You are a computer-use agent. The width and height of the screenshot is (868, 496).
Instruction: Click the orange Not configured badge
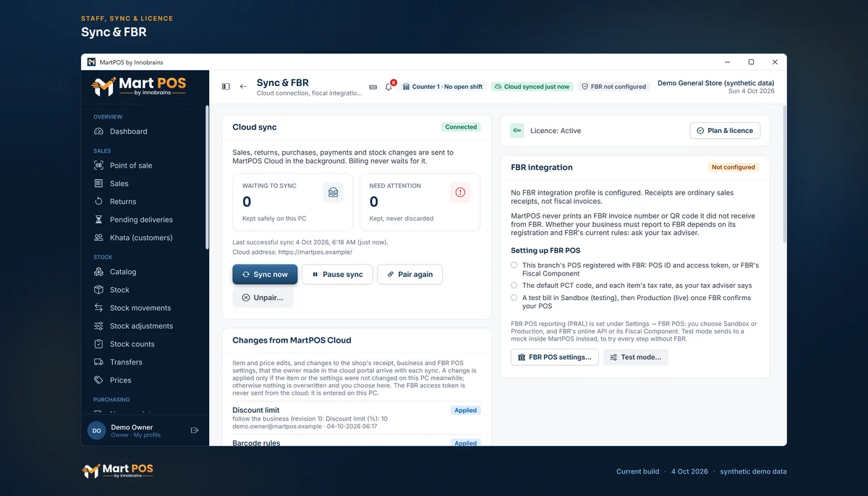(733, 167)
